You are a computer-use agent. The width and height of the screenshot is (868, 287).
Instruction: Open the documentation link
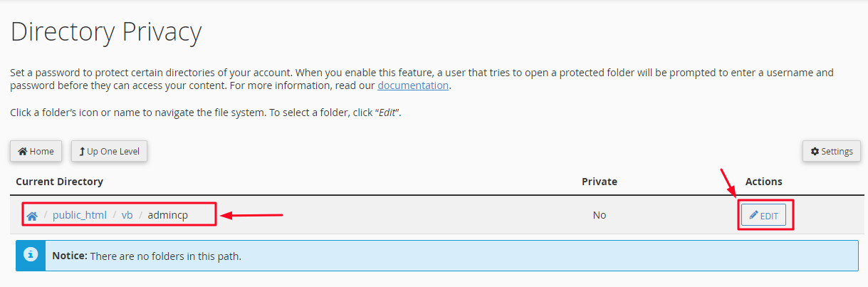(x=413, y=85)
